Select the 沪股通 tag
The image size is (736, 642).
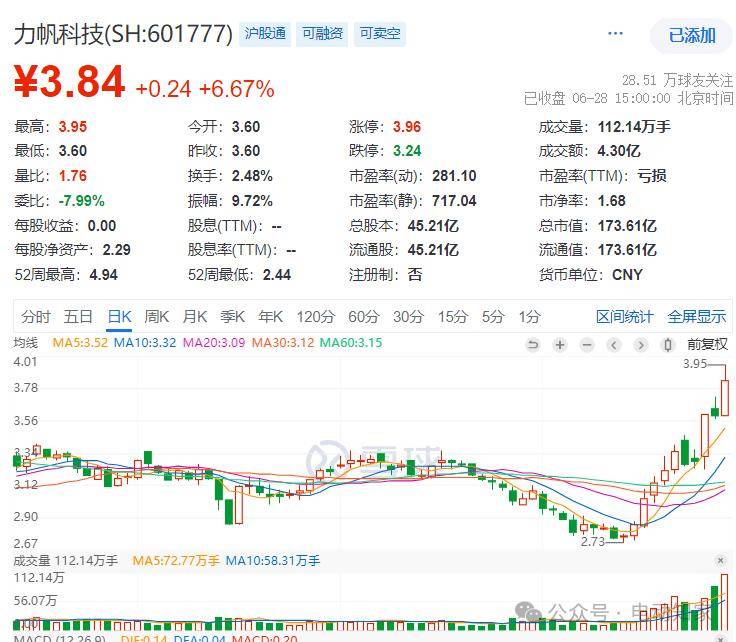tap(265, 34)
